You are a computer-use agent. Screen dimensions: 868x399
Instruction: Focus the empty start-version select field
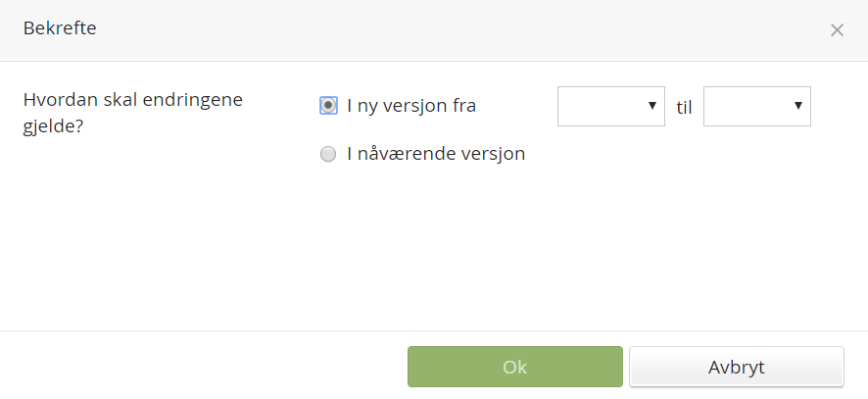[600, 106]
